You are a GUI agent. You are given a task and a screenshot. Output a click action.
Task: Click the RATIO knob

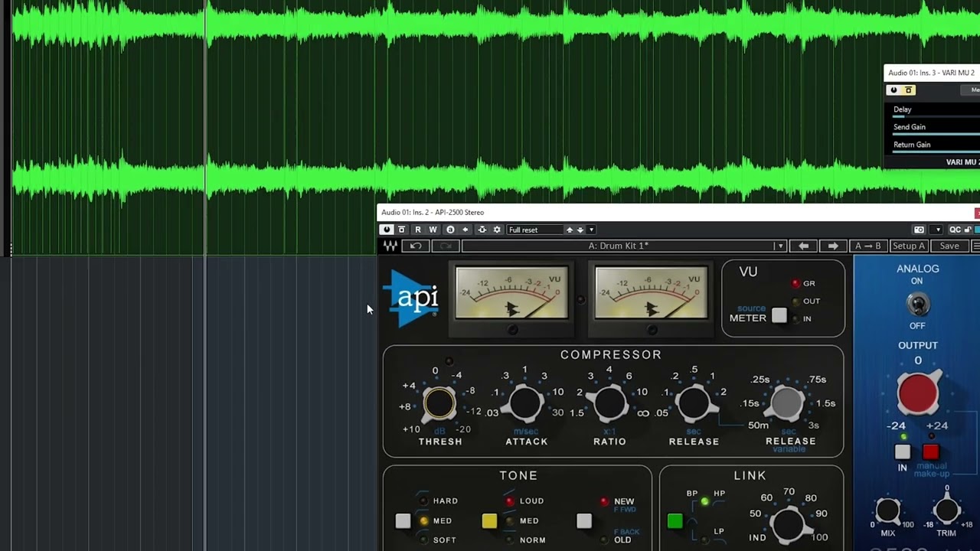(x=609, y=403)
